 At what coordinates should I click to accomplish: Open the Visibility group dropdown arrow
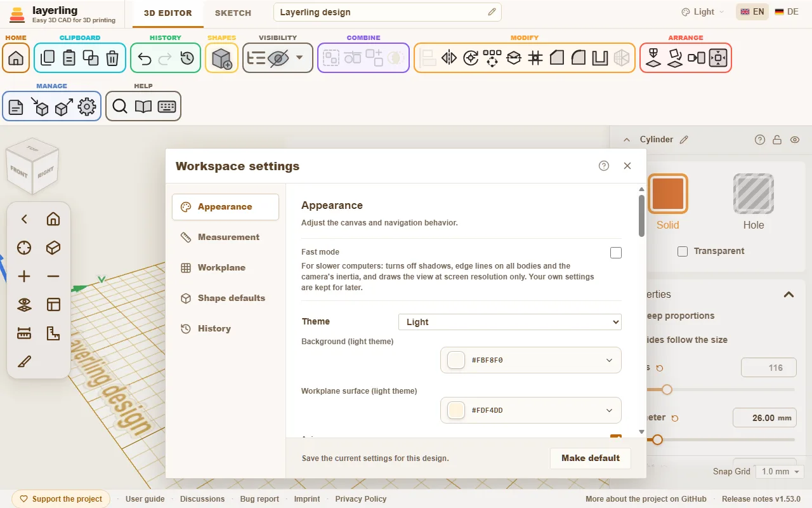tap(299, 58)
